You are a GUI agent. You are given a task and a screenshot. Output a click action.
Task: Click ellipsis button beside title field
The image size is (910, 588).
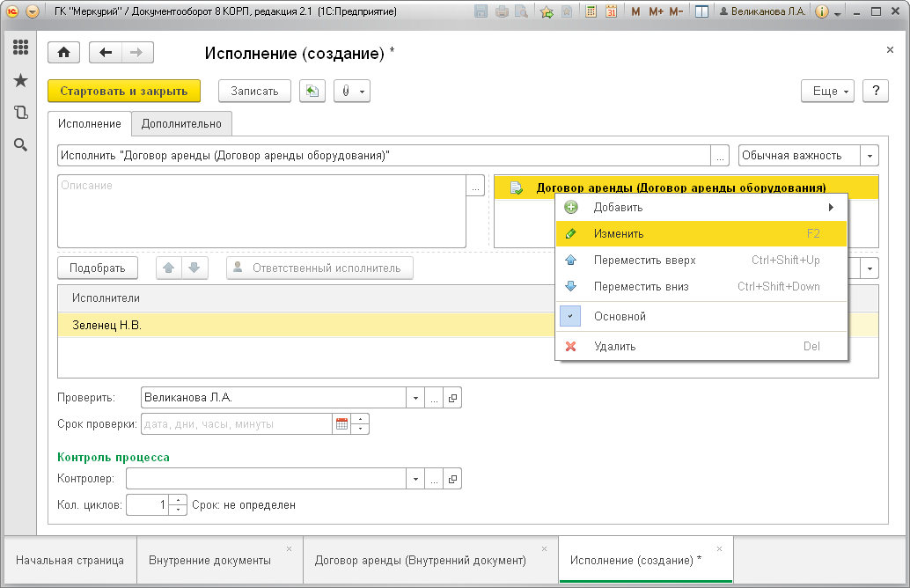tap(720, 156)
